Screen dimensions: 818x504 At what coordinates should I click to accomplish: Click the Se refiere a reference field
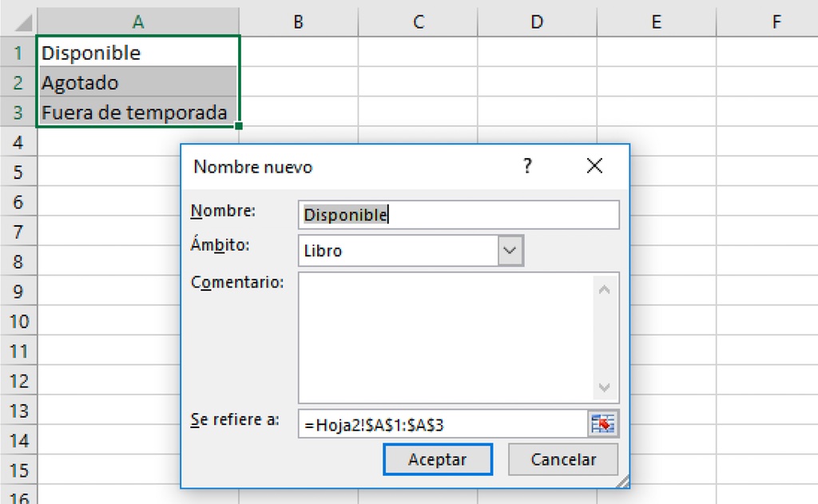click(442, 425)
